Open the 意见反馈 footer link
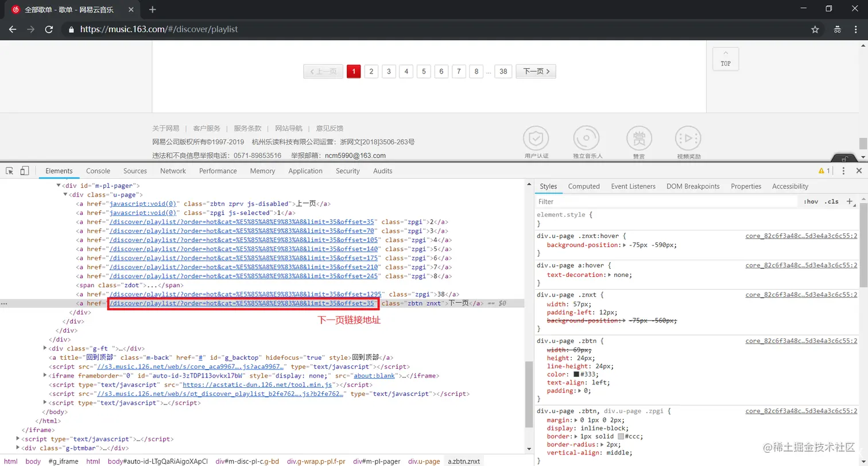Screen dimensions: 868x466 [x=330, y=128]
